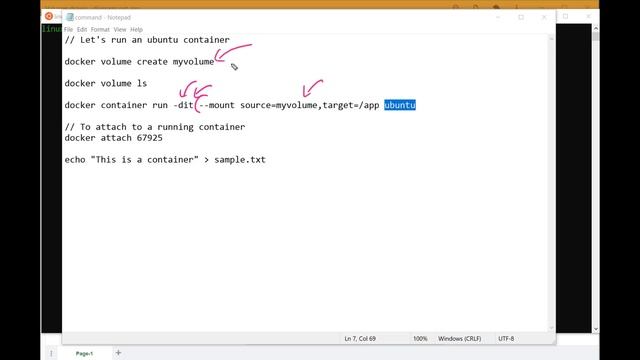Click the line 'docker volume ls'
640x360 pixels.
click(x=106, y=83)
